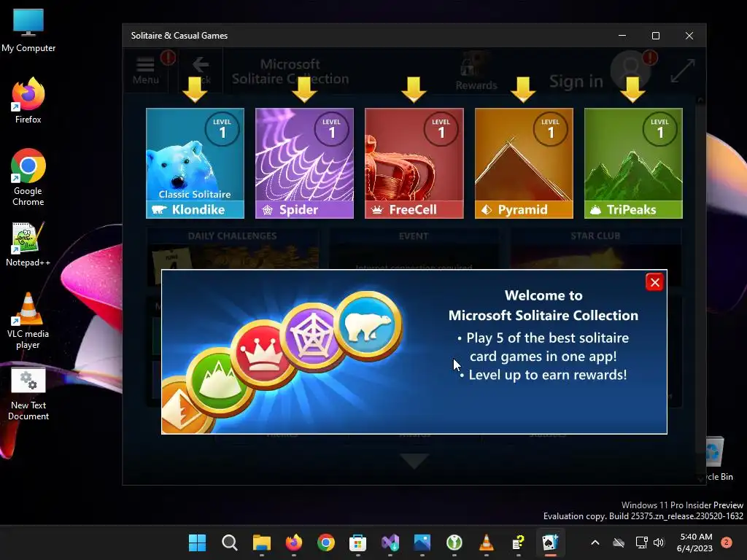Click the Back arrow in Solitaire header
The height and width of the screenshot is (560, 747).
click(201, 71)
